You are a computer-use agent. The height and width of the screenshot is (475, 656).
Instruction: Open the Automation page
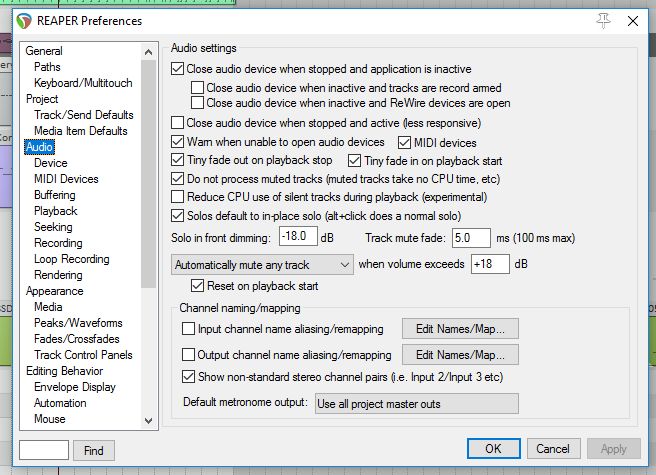[60, 403]
